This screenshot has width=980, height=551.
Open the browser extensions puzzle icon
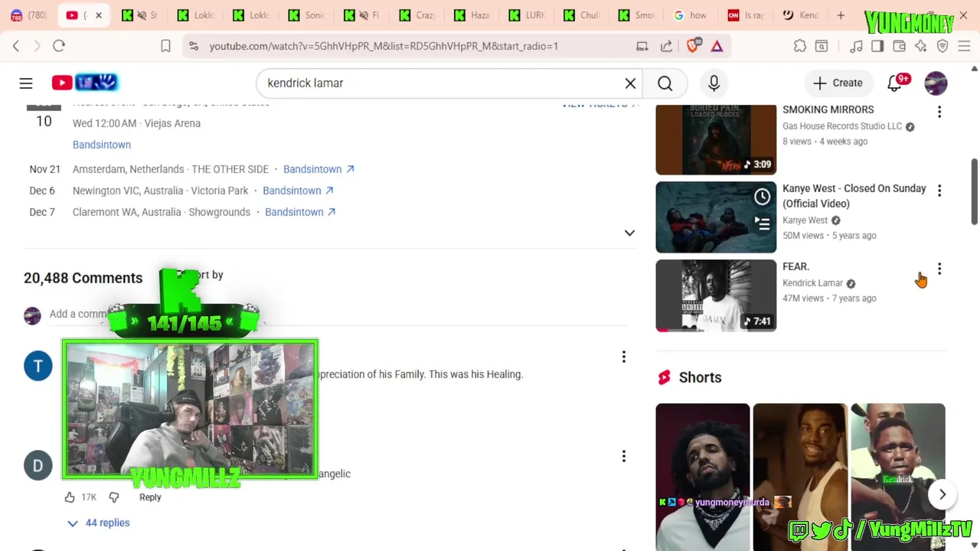[x=800, y=46]
